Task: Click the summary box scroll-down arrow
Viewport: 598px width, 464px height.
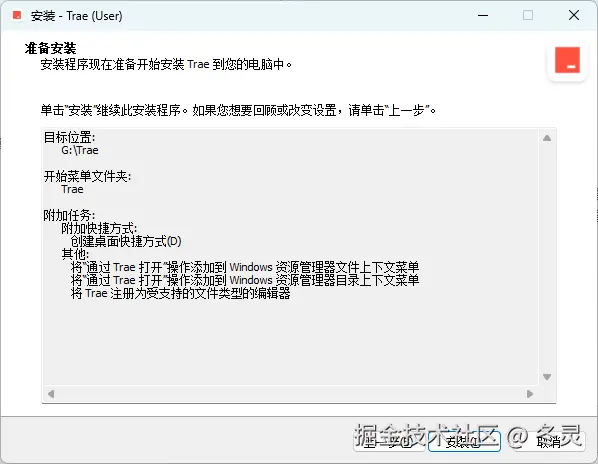Action: pyautogui.click(x=547, y=377)
